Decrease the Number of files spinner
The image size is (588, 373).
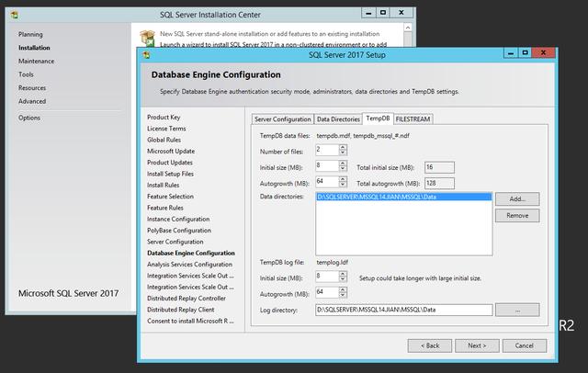(x=343, y=153)
